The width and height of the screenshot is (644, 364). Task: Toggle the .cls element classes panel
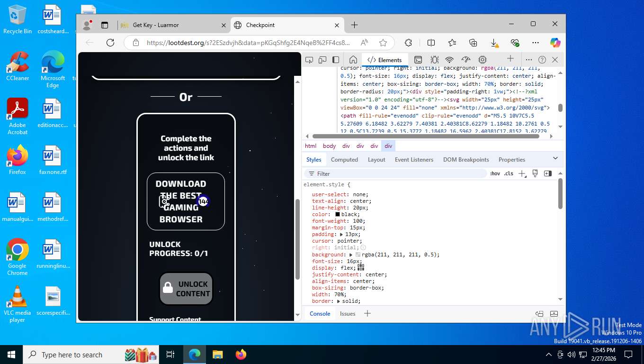click(509, 173)
